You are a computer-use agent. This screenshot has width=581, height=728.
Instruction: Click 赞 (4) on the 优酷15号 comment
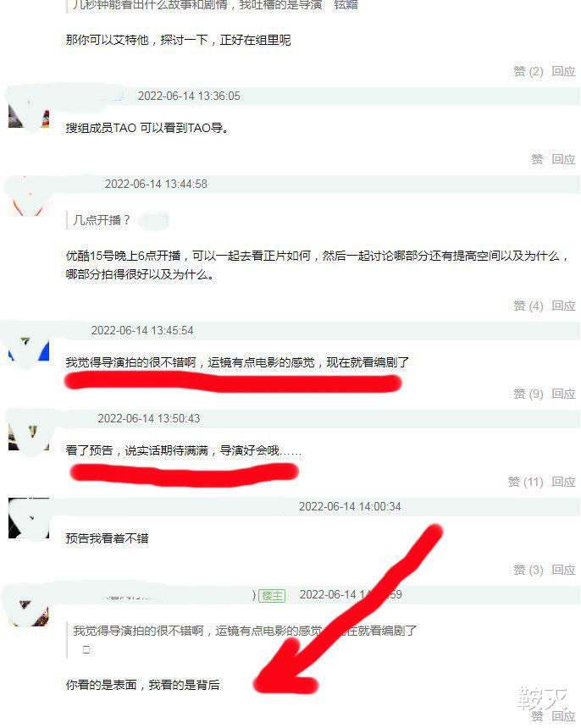(528, 306)
